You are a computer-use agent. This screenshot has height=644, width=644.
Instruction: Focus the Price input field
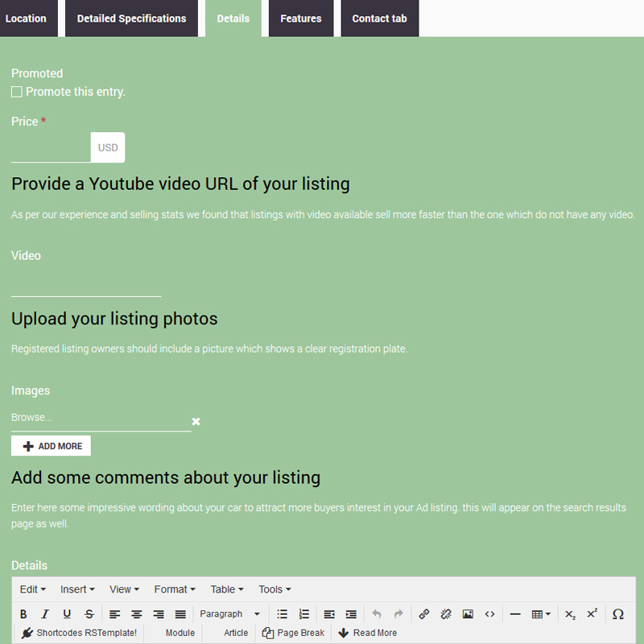point(51,148)
